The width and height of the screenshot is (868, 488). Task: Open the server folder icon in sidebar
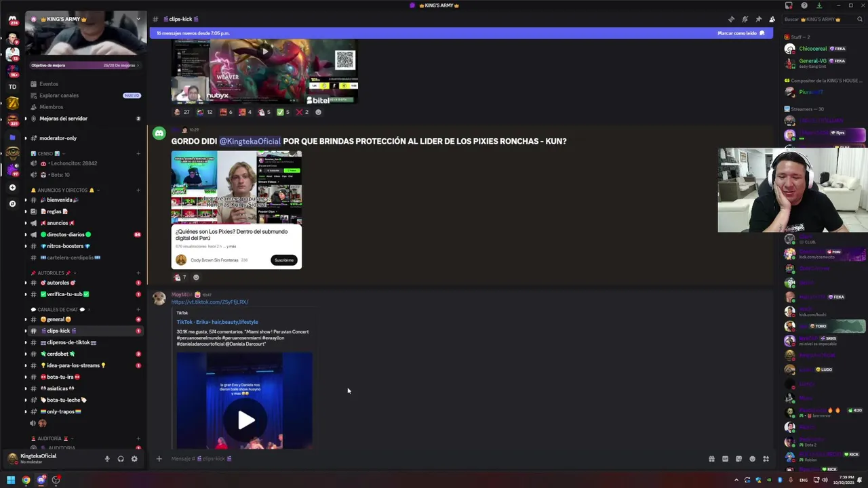click(12, 137)
